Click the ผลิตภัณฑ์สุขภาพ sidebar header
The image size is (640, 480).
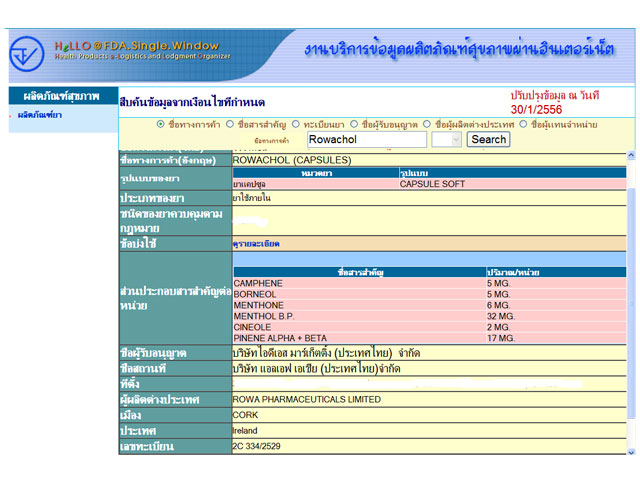[62, 96]
